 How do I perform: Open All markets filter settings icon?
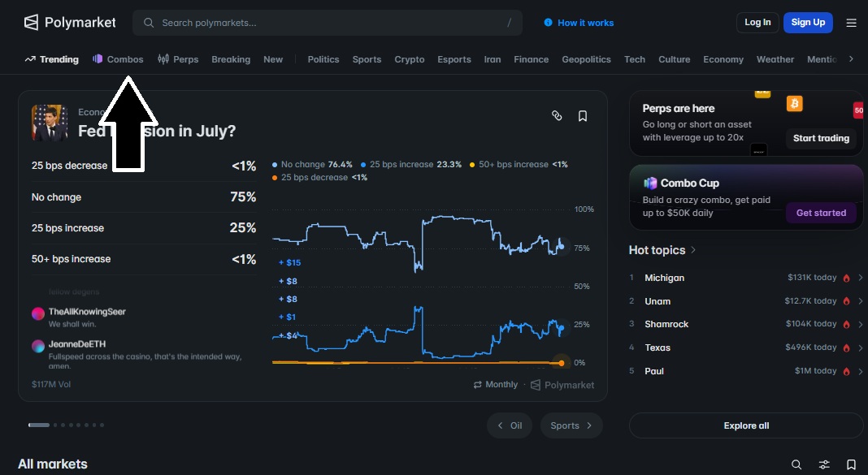[x=824, y=464]
